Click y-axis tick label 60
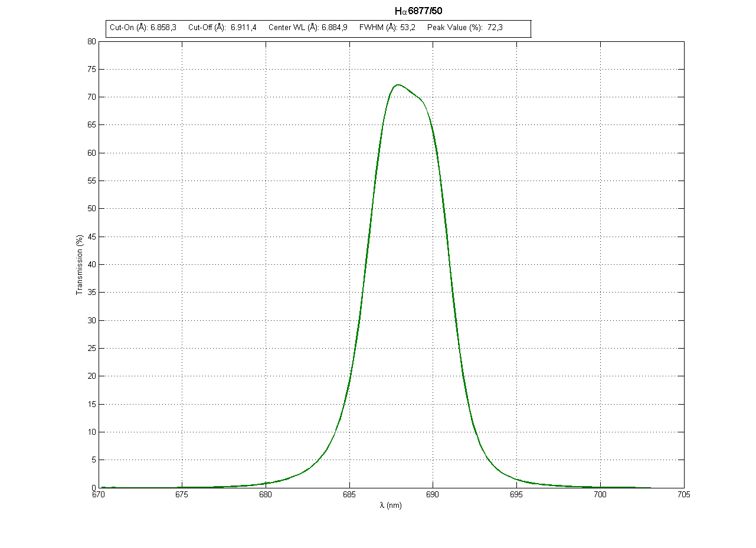This screenshot has width=756, height=548. pyautogui.click(x=91, y=153)
